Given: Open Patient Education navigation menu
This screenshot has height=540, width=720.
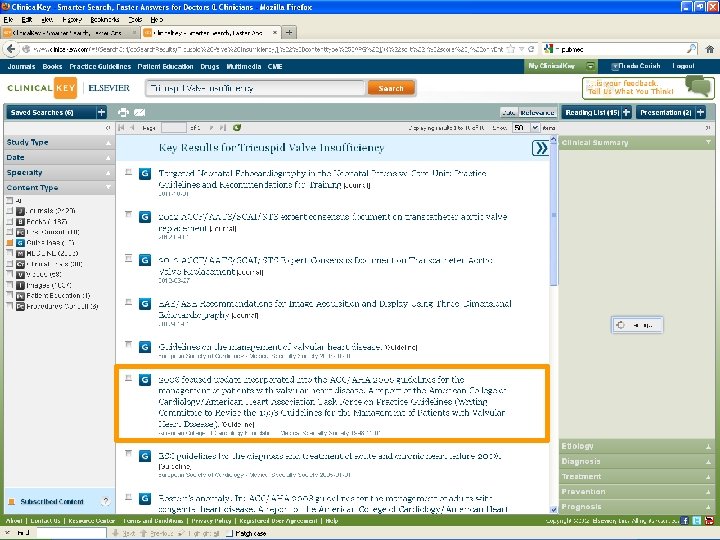Looking at the screenshot, I should tap(165, 67).
